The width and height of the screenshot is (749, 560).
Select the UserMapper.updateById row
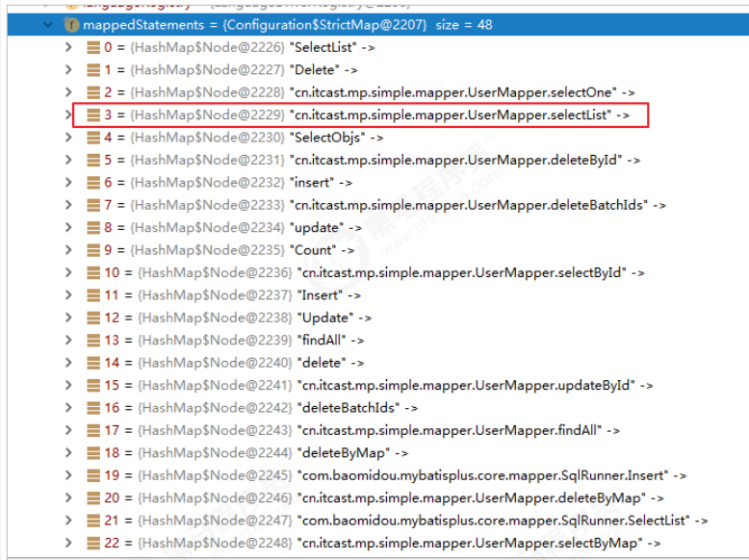(x=377, y=385)
